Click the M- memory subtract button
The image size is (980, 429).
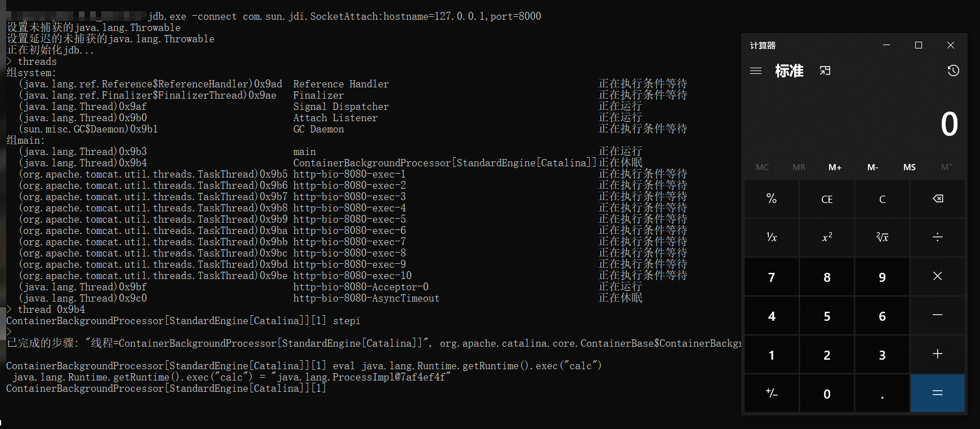872,167
